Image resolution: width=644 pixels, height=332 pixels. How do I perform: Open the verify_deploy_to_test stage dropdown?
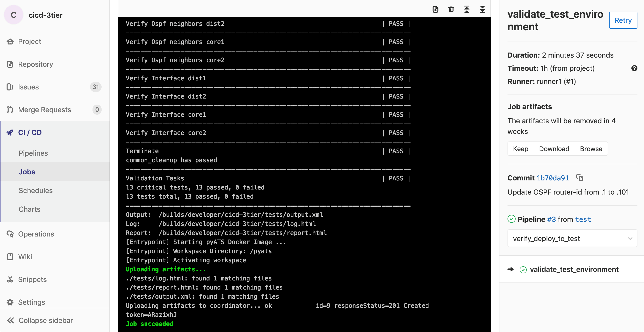tap(572, 238)
